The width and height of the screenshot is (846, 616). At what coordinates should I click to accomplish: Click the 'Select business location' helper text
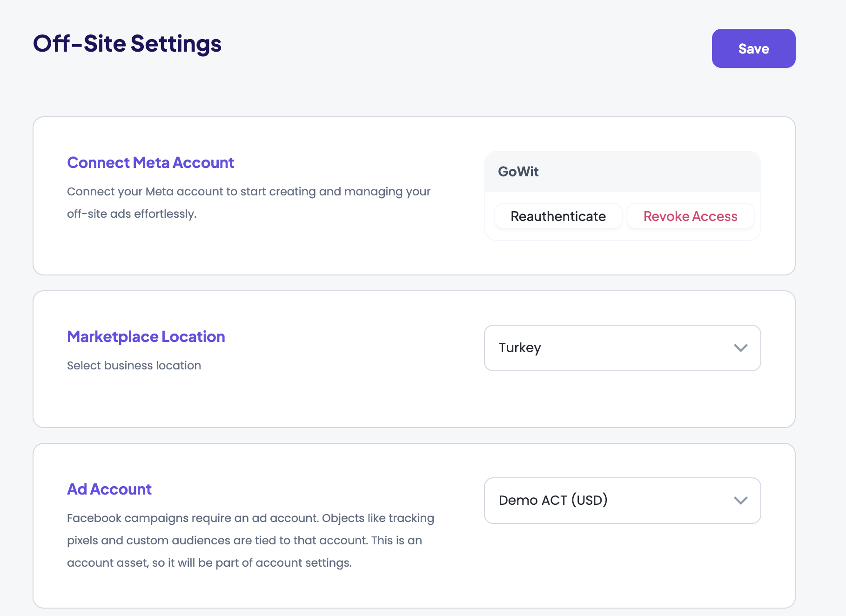134,366
